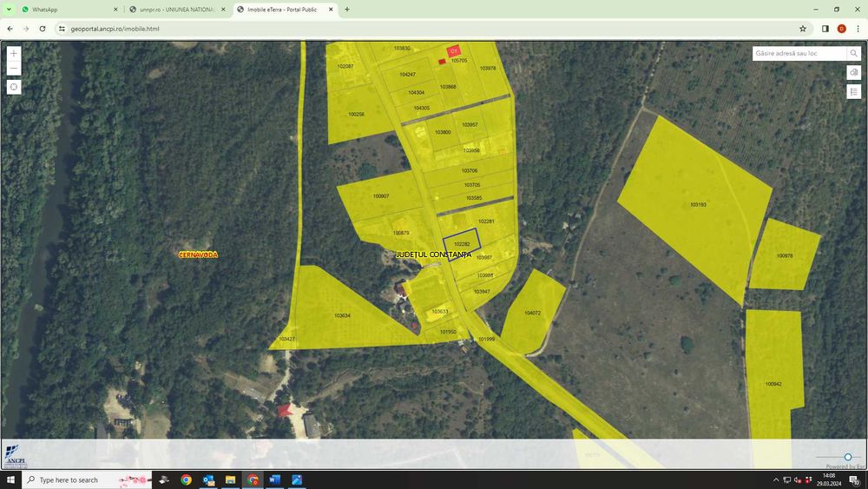The image size is (868, 489).
Task: Reload the geoportal page
Action: click(x=43, y=29)
